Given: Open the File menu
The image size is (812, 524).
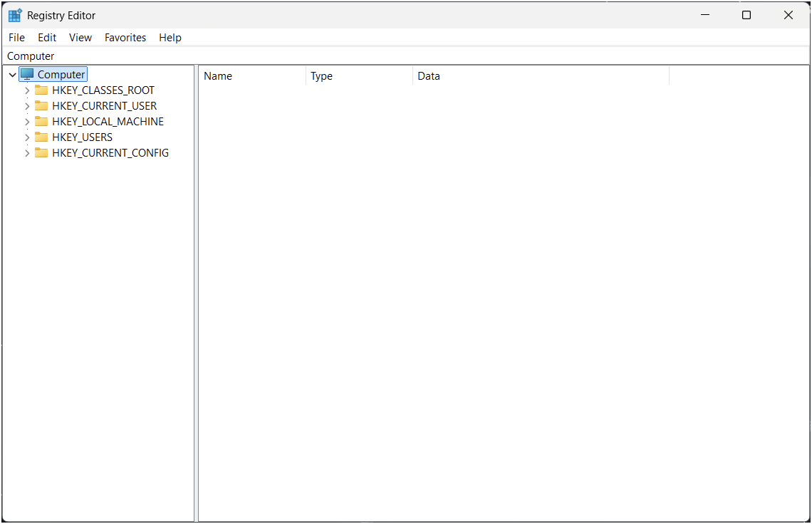Looking at the screenshot, I should click(x=16, y=38).
